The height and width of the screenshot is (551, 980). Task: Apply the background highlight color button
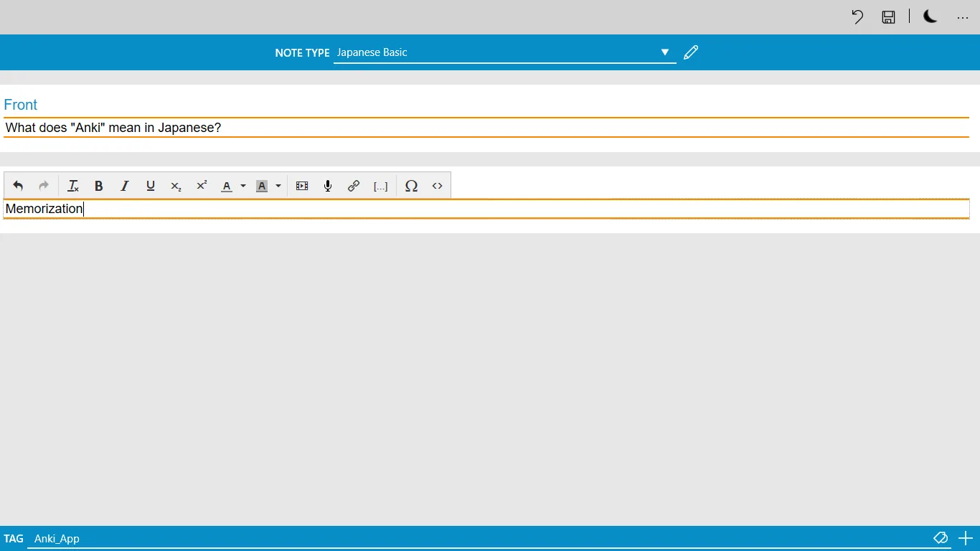click(x=262, y=186)
